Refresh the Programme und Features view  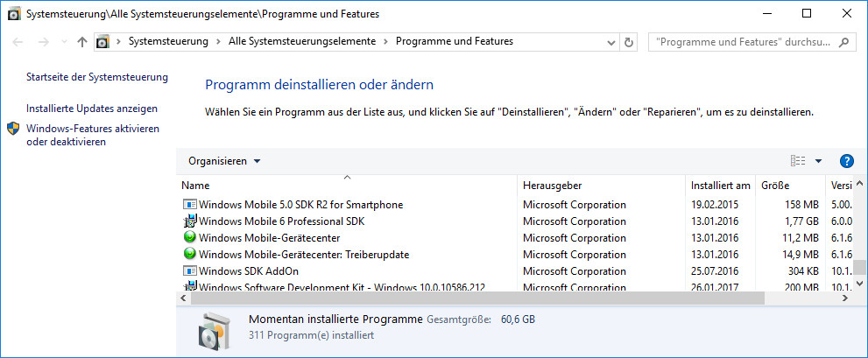628,42
